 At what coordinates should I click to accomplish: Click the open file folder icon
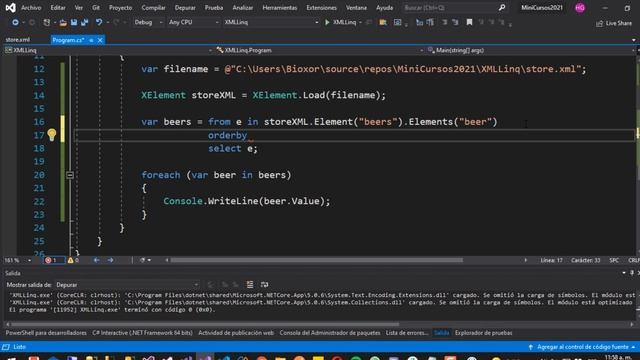click(63, 22)
